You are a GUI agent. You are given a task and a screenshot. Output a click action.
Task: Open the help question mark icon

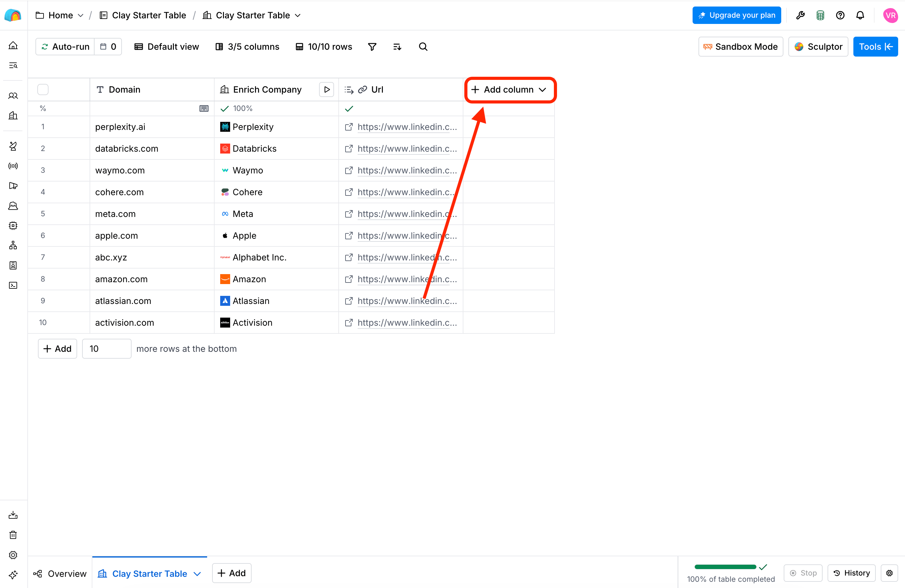(x=840, y=15)
